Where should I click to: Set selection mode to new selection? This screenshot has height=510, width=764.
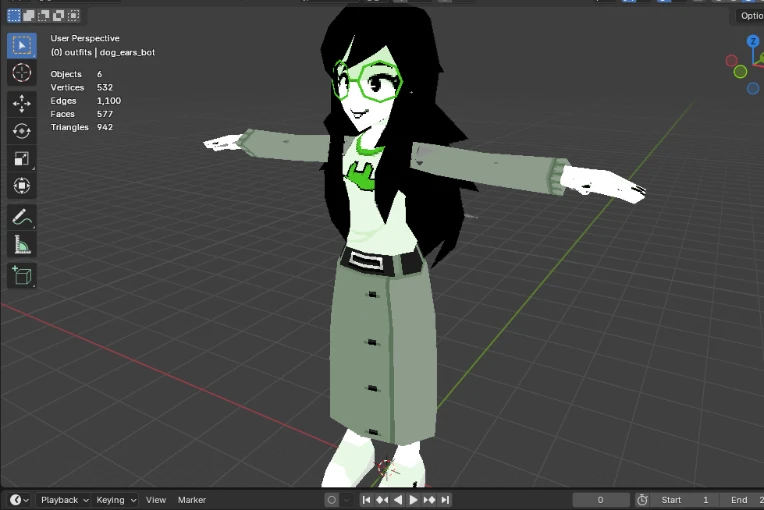click(14, 16)
